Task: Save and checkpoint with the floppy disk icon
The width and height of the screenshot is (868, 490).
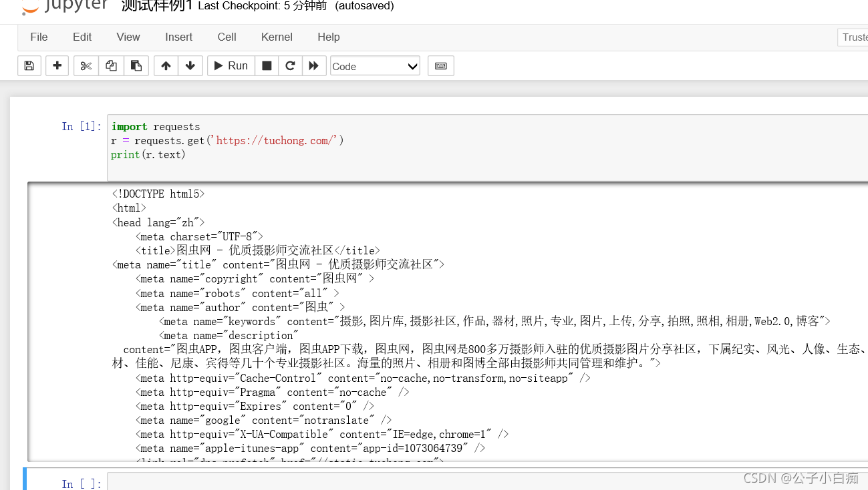Action: point(29,66)
